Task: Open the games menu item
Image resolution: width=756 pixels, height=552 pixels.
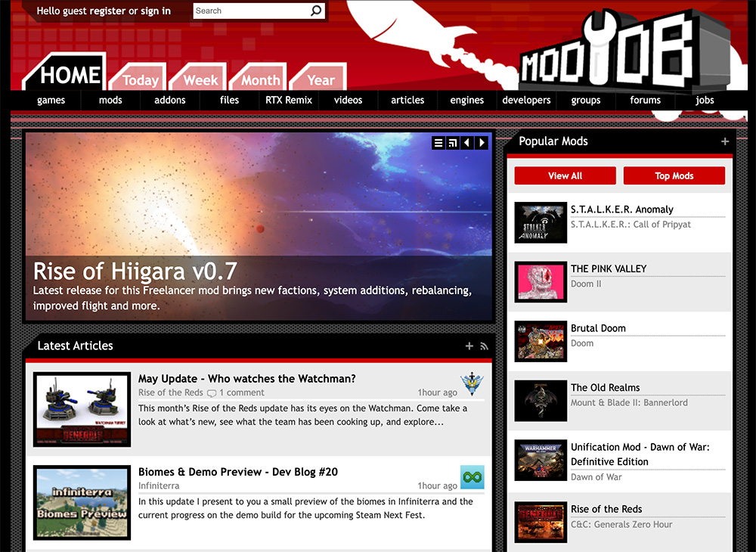Action: (x=51, y=101)
